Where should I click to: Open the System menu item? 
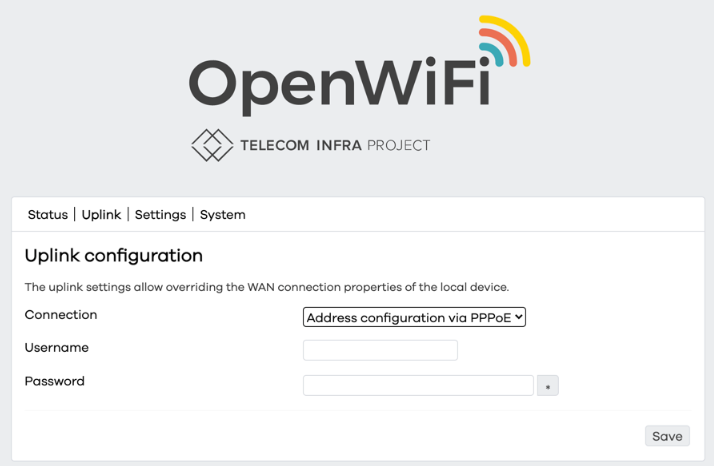click(x=222, y=215)
